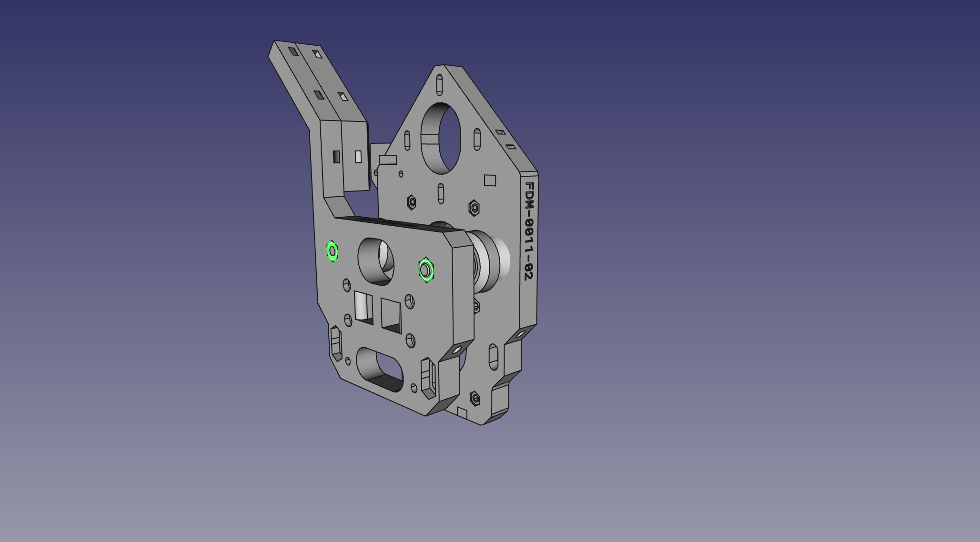Click the vertical slot below the rear plate's large hole
The width and height of the screenshot is (980, 542).
click(441, 193)
